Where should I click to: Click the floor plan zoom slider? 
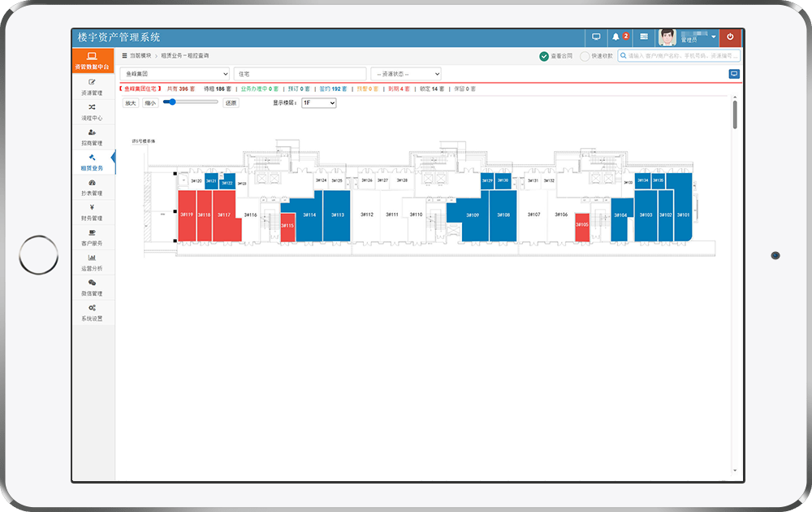(191, 102)
